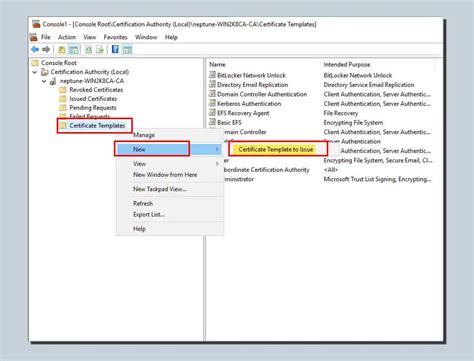The image size is (474, 361).
Task: Click the Issued Certificates folder icon
Action: (63, 99)
